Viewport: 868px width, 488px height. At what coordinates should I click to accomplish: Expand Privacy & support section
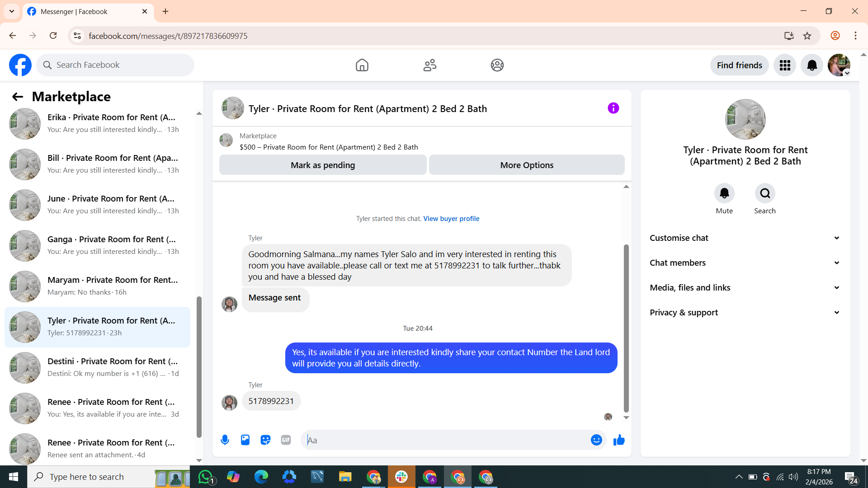point(745,313)
